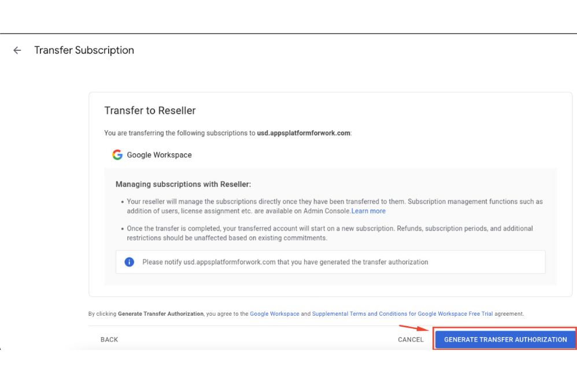Select the Transfer to Reseller heading

(x=150, y=110)
